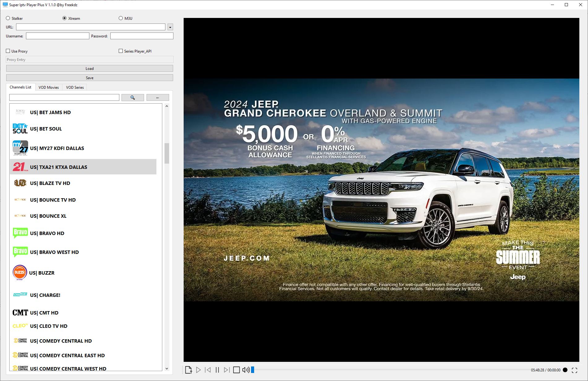Image resolution: width=588 pixels, height=381 pixels.
Task: Select US| BOUNCE TV HD channel
Action: [x=83, y=200]
